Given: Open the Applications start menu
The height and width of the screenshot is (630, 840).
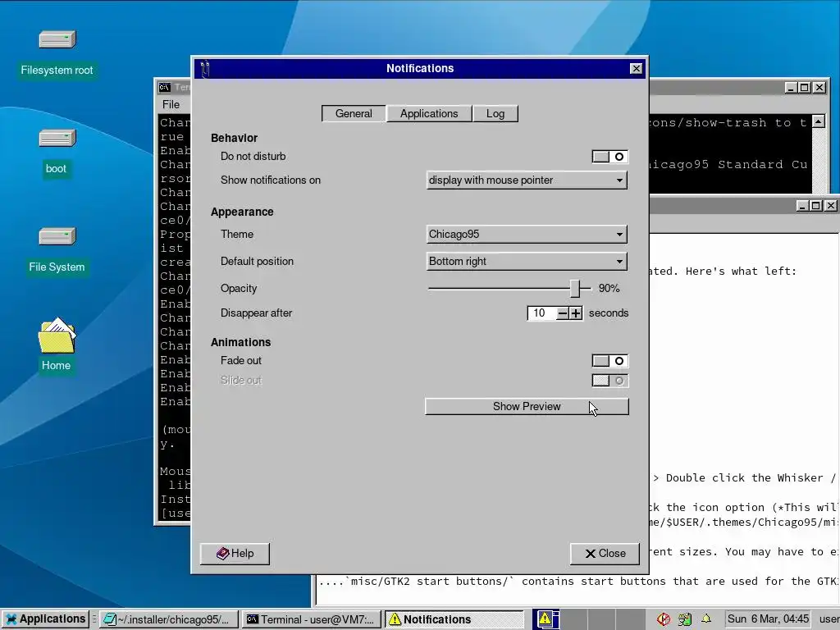Looking at the screenshot, I should click(45, 619).
